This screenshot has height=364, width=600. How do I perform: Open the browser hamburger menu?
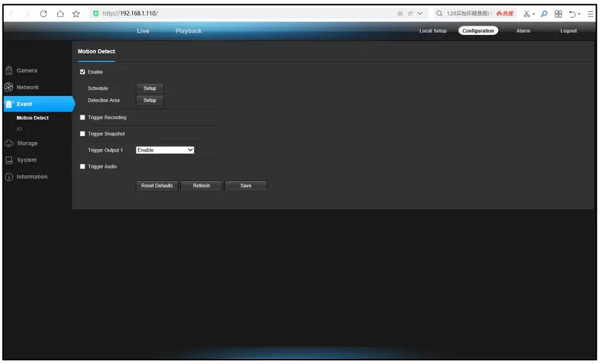click(591, 14)
